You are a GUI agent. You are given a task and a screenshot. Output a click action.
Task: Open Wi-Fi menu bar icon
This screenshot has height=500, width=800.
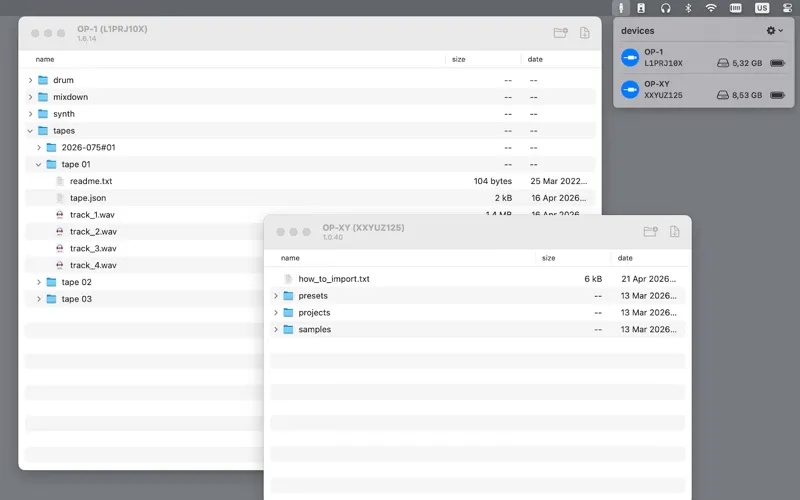711,8
